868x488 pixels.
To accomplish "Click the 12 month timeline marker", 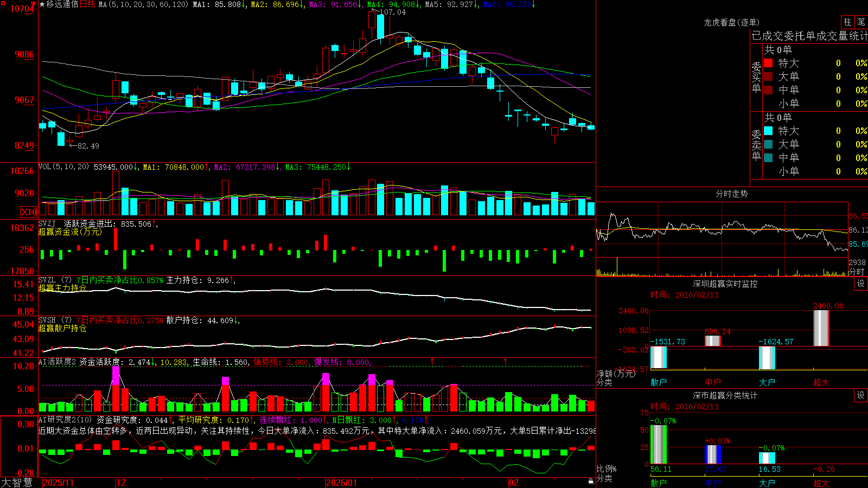I will (121, 483).
